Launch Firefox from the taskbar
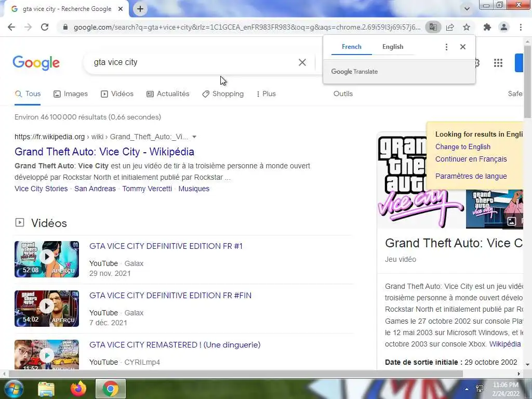 click(78, 389)
